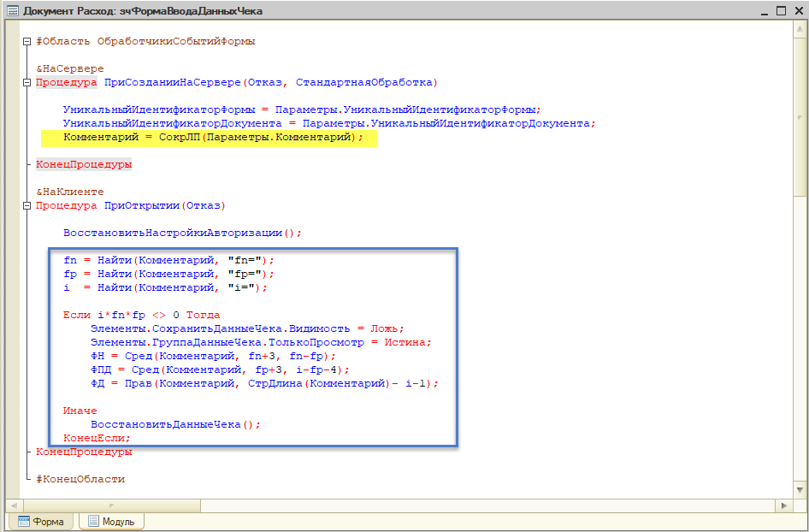This screenshot has width=809, height=532.
Task: Click the vertical scrollbar down arrow
Action: coord(800,489)
